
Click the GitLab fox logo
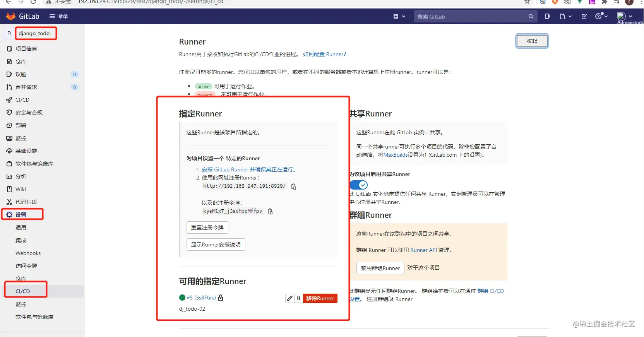coord(11,16)
